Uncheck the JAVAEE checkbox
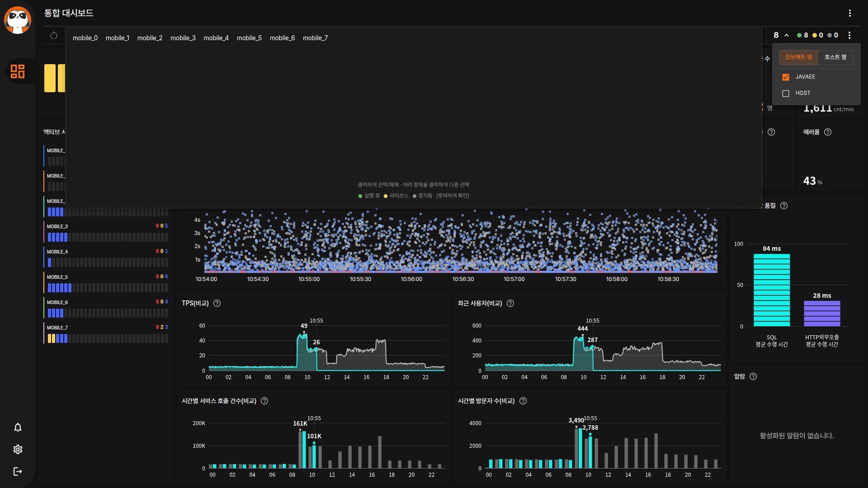 click(x=786, y=77)
